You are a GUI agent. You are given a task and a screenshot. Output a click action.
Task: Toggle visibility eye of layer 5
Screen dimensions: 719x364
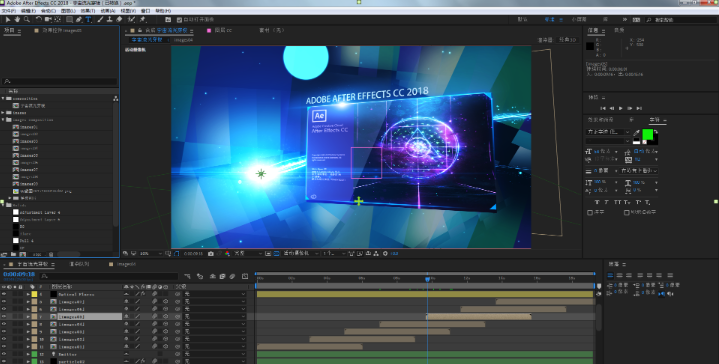tap(4, 302)
